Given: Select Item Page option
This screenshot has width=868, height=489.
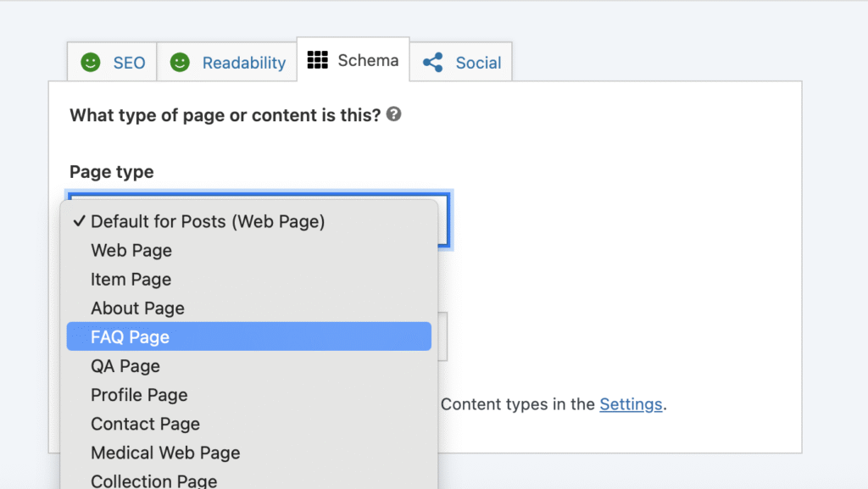Looking at the screenshot, I should 131,280.
